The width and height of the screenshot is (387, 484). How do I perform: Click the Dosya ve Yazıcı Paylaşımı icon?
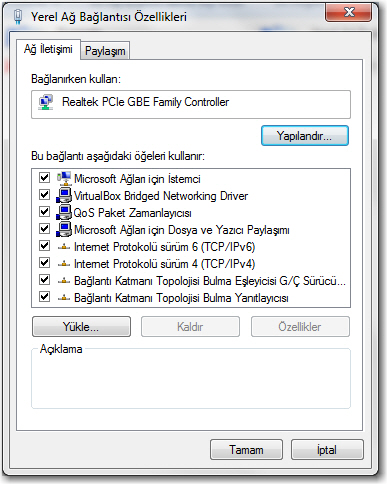point(64,229)
